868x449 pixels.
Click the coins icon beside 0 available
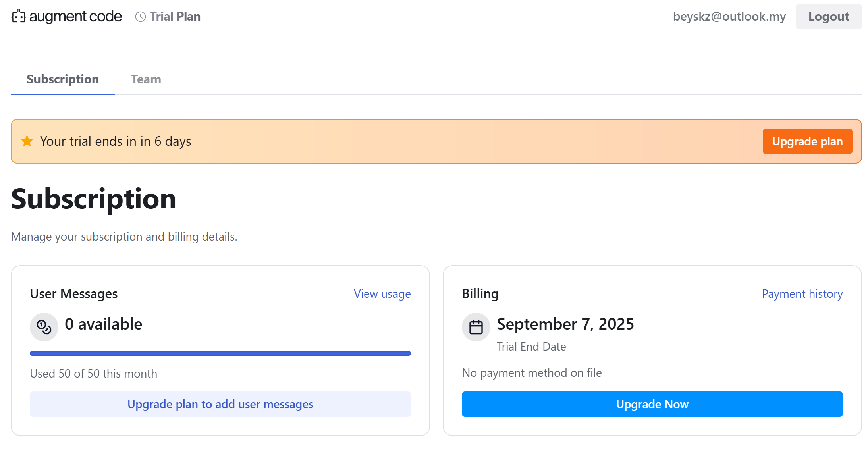44,327
